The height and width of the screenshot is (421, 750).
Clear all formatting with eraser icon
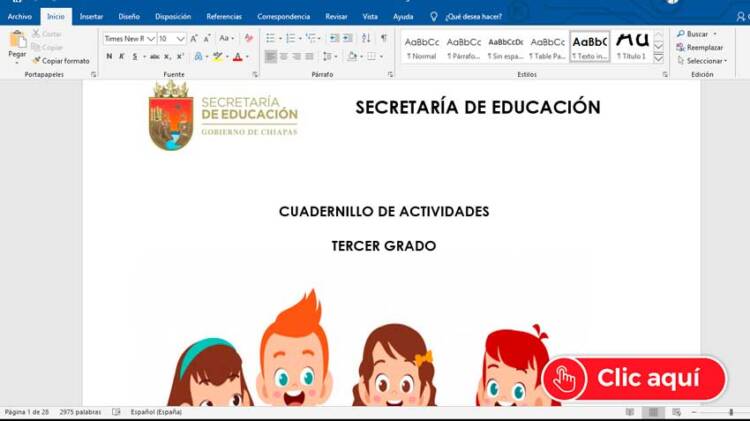click(249, 39)
